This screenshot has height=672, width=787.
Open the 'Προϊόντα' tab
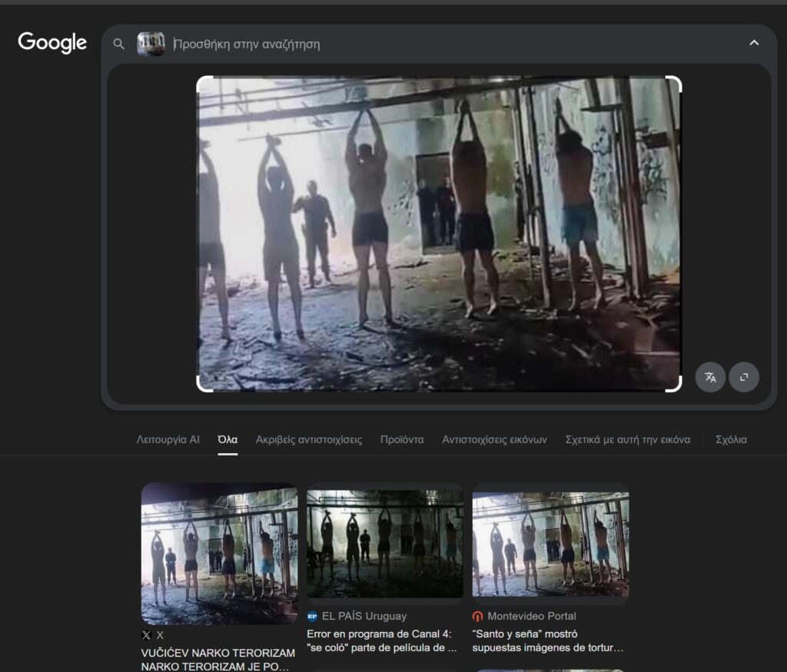[402, 440]
